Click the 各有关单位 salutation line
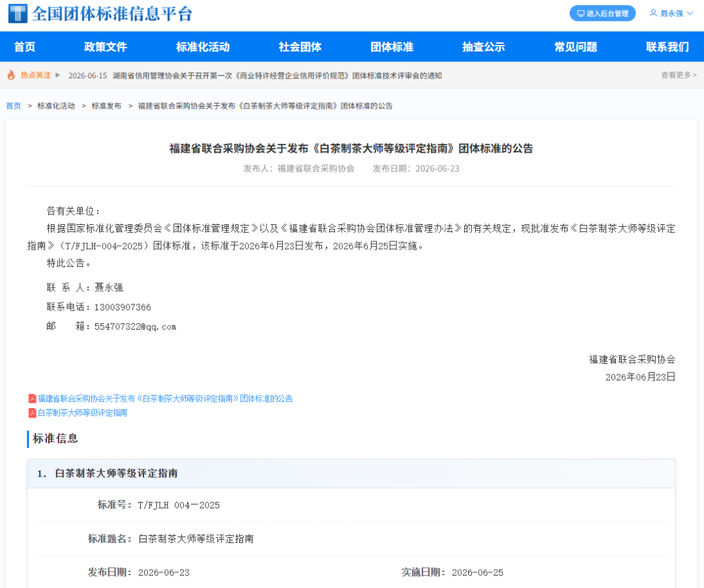 pyautogui.click(x=74, y=211)
